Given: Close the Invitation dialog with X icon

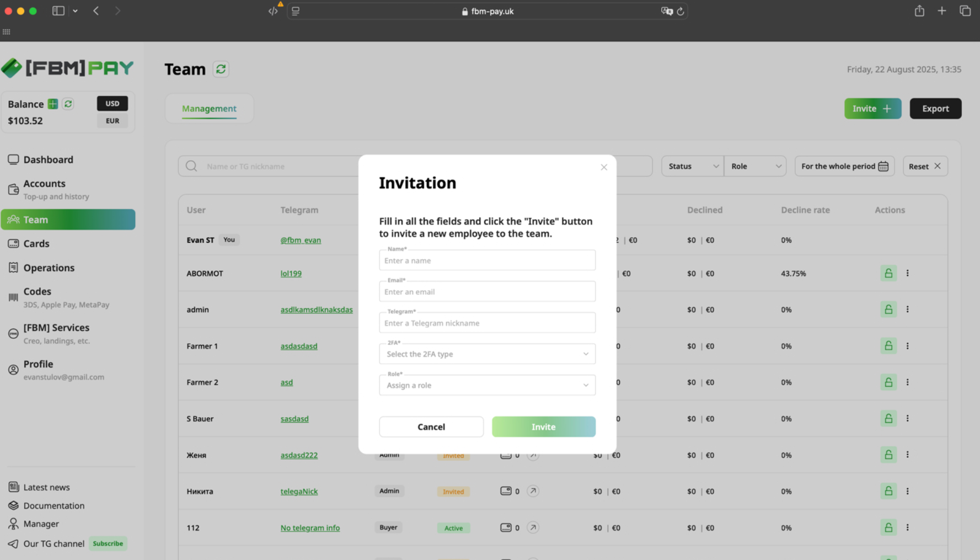Looking at the screenshot, I should pyautogui.click(x=604, y=167).
